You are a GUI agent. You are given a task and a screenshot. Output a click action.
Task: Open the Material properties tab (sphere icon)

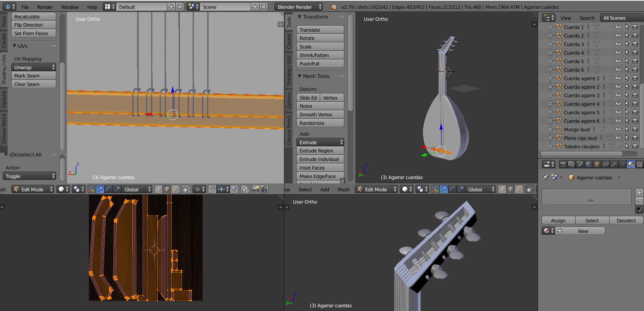pos(631,164)
